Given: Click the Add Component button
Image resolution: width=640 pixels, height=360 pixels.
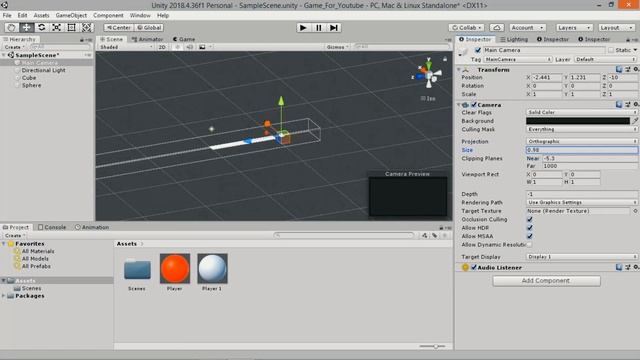Looking at the screenshot, I should tap(546, 281).
